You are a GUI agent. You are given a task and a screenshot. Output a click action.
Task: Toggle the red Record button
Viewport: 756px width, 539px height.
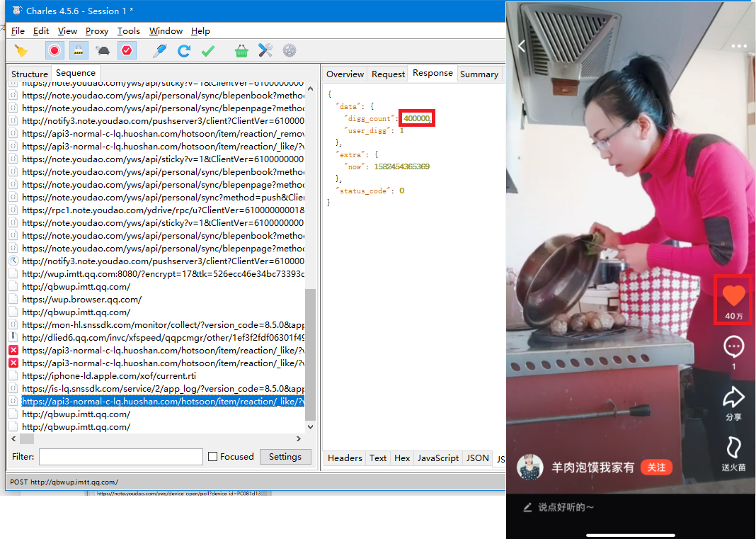pos(55,51)
